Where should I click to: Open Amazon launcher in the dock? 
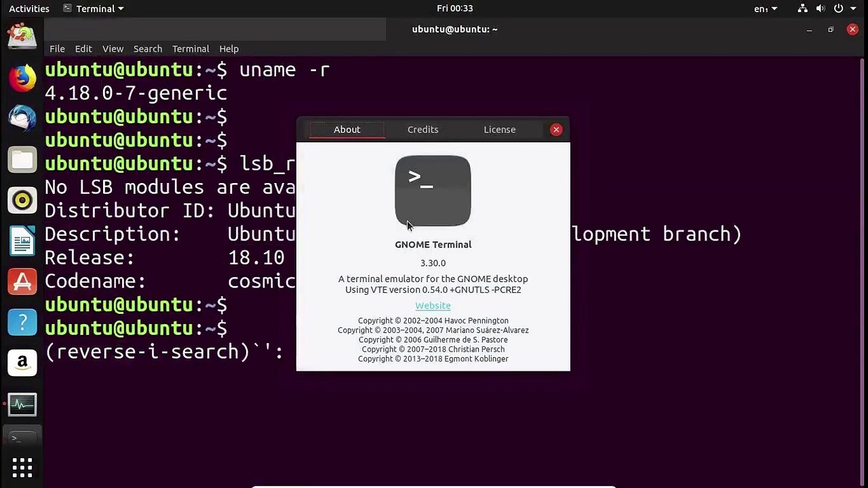point(22,363)
